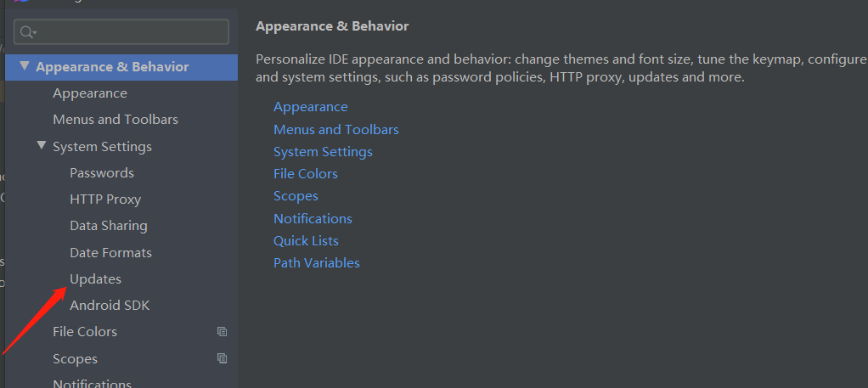
Task: Select Appearance in the settings tree
Action: tap(90, 93)
